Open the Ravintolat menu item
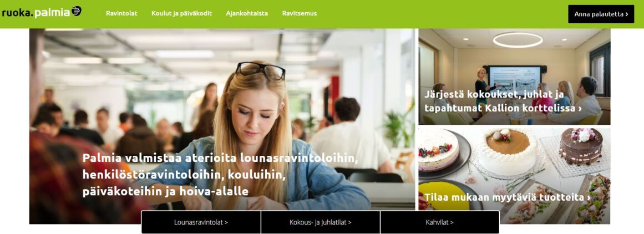The height and width of the screenshot is (234, 644). tap(121, 13)
